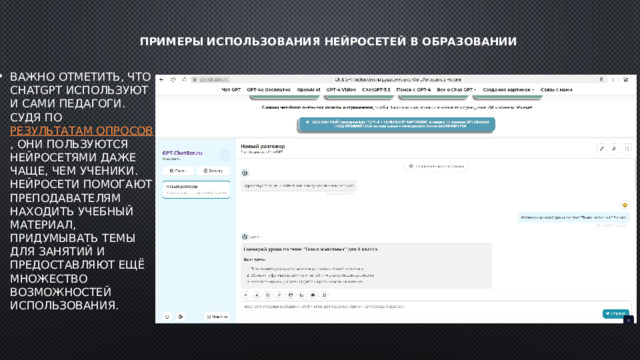Viewport: 640px width, 360px height.
Task: Click the bookmark icon in browser bar
Action: [x=601, y=80]
